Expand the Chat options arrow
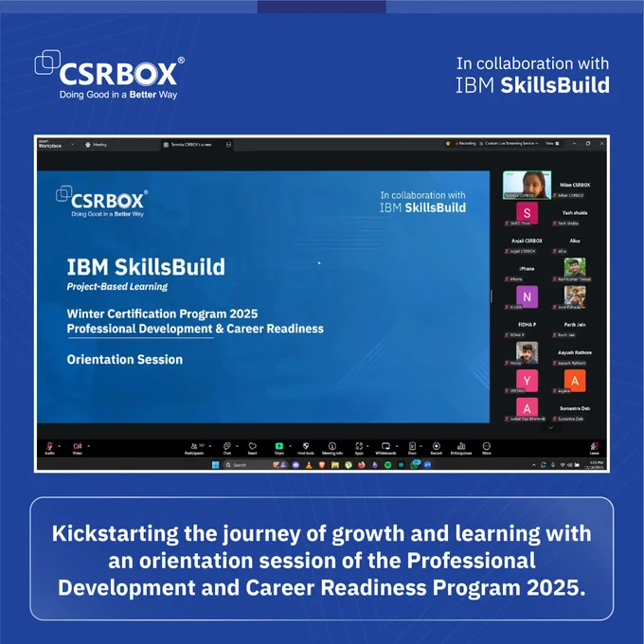644x644 pixels. click(x=237, y=446)
